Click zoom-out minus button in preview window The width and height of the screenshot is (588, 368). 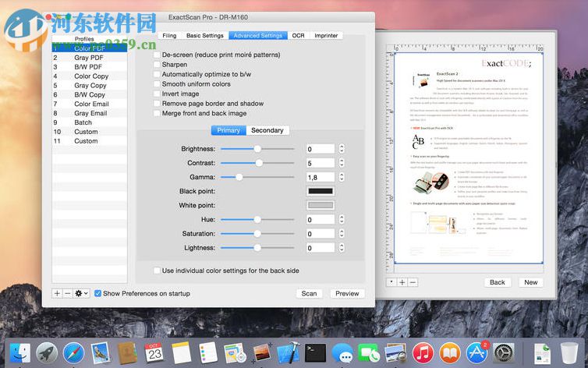pyautogui.click(x=413, y=282)
